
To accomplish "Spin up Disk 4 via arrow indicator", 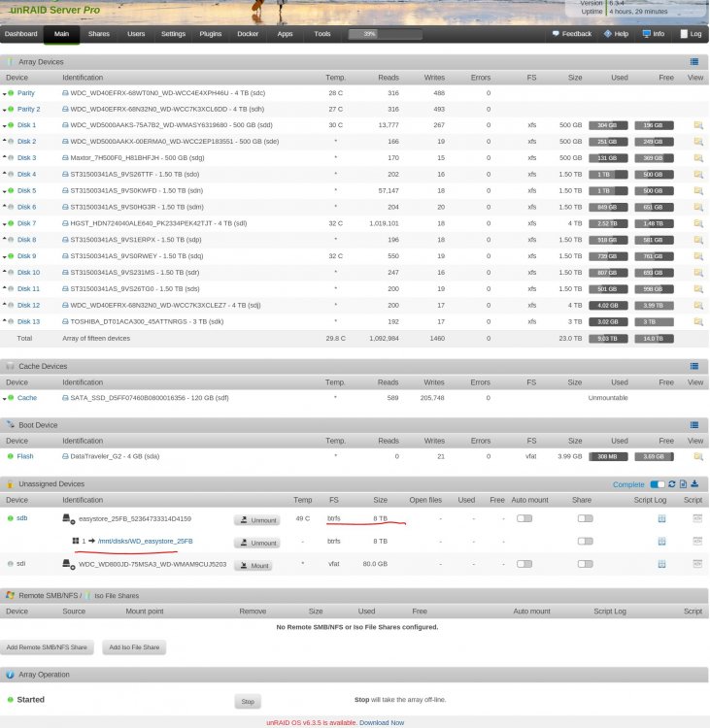I will (4, 174).
